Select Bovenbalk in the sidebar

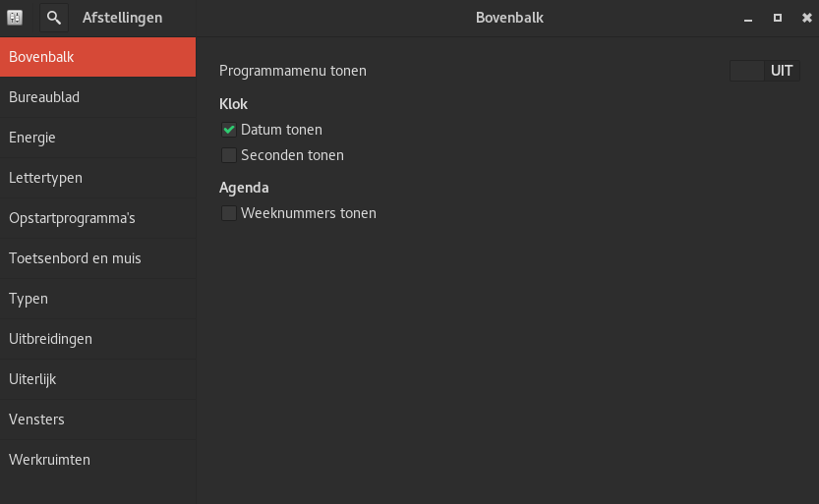97,57
